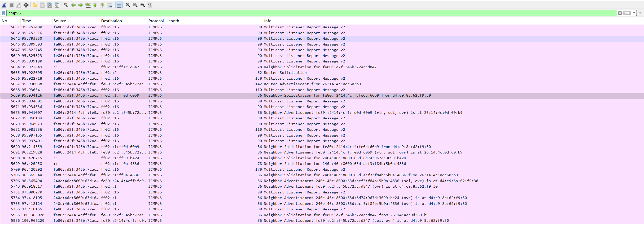
Task: Open capture options gear icon
Action: coord(26,5)
